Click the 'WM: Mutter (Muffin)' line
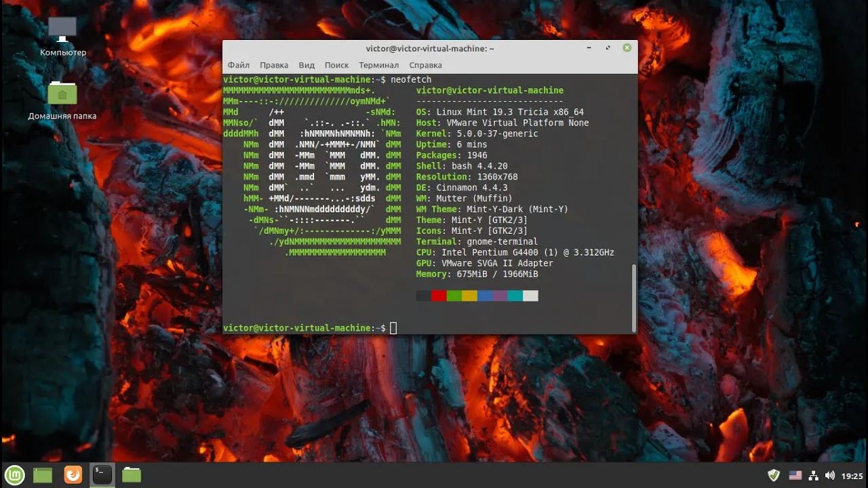Viewport: 868px width, 488px height. pyautogui.click(x=465, y=199)
